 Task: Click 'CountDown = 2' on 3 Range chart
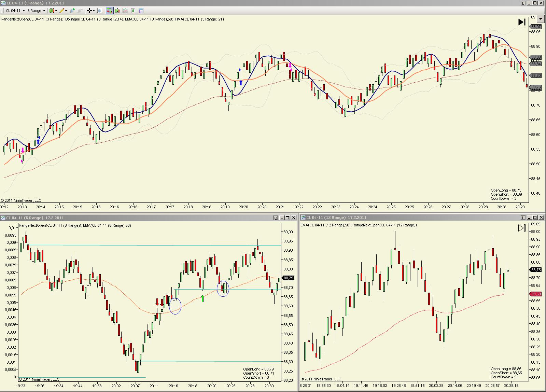(504, 198)
